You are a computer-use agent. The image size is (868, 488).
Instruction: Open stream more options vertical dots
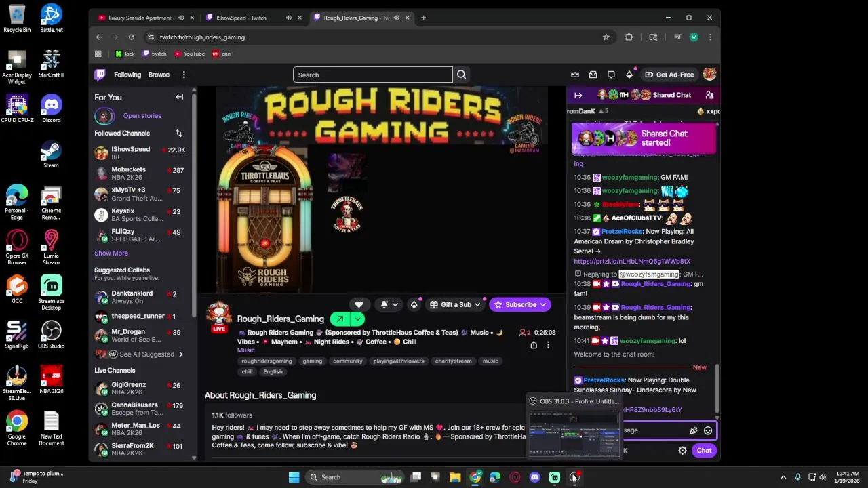click(548, 345)
